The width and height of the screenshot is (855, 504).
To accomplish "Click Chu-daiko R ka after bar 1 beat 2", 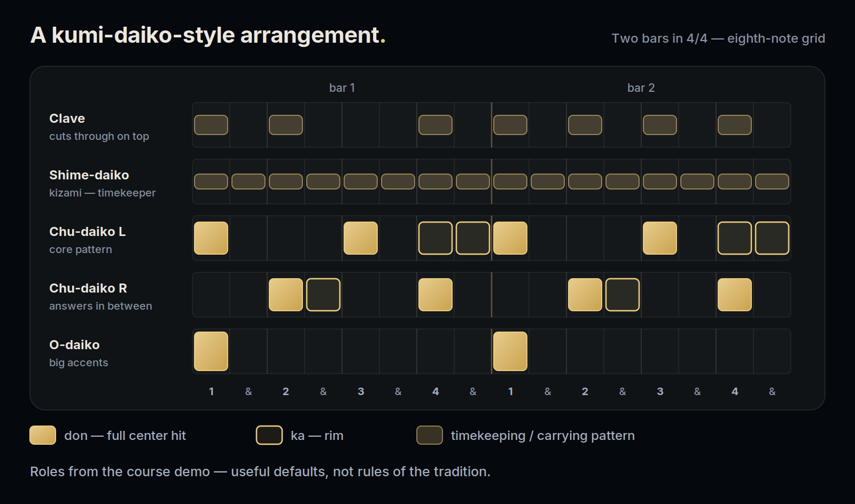I will (x=323, y=295).
